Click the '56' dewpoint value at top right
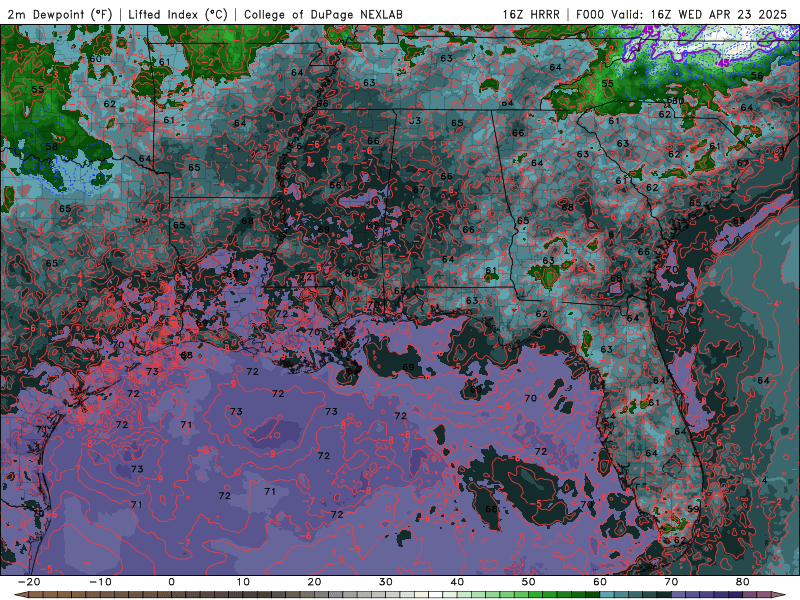The width and height of the screenshot is (800, 600). click(757, 76)
